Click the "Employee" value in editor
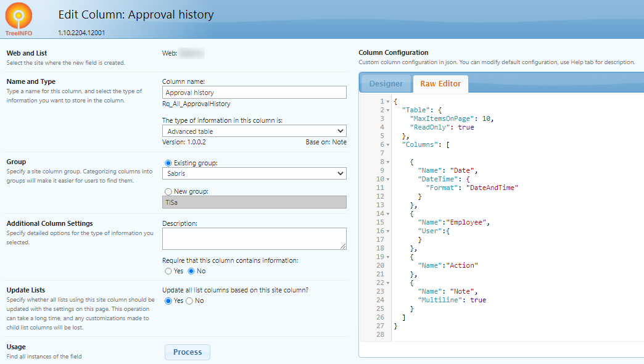This screenshot has height=364, width=644. (x=466, y=222)
